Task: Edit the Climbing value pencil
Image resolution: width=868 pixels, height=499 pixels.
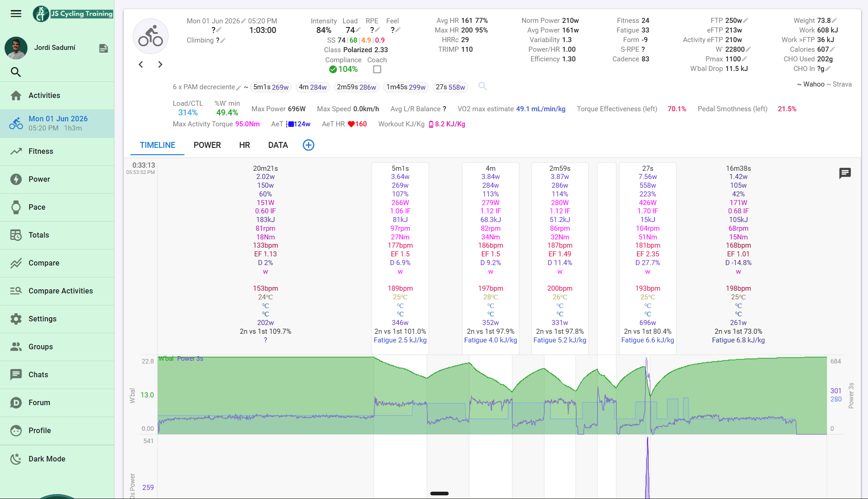Action: (223, 41)
